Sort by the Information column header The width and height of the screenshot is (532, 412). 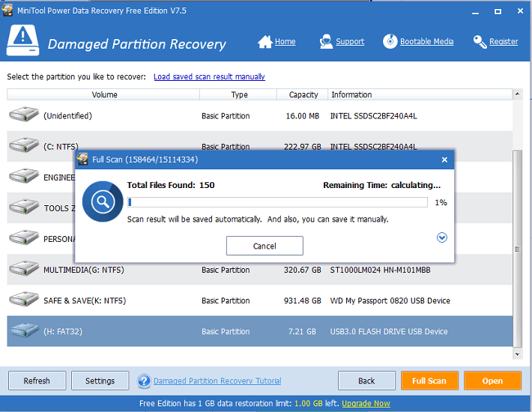[420, 94]
